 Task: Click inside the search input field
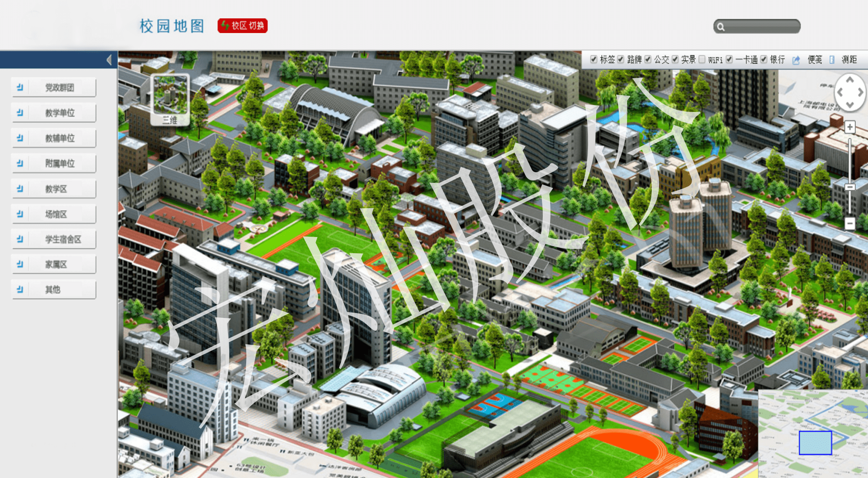(762, 26)
